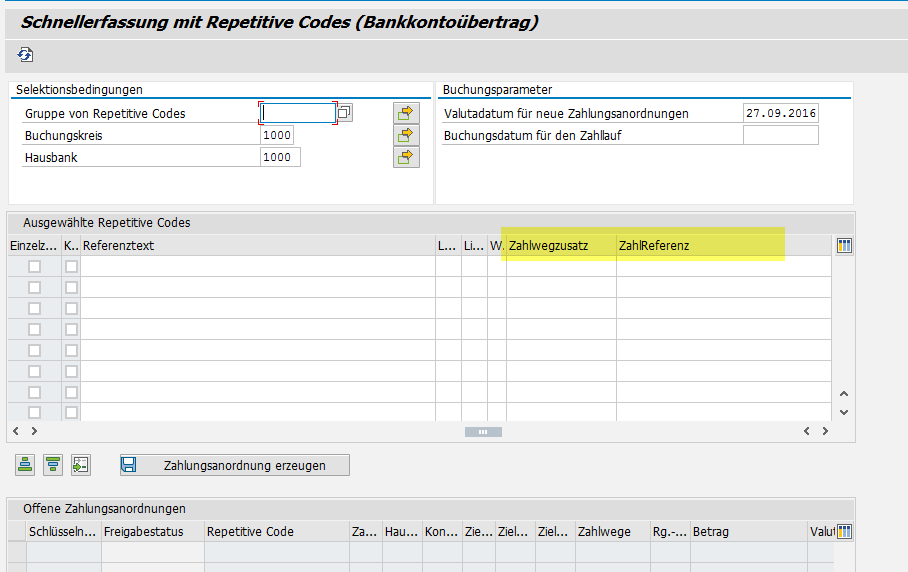Click the insert row icon below the table

pyautogui.click(x=81, y=464)
